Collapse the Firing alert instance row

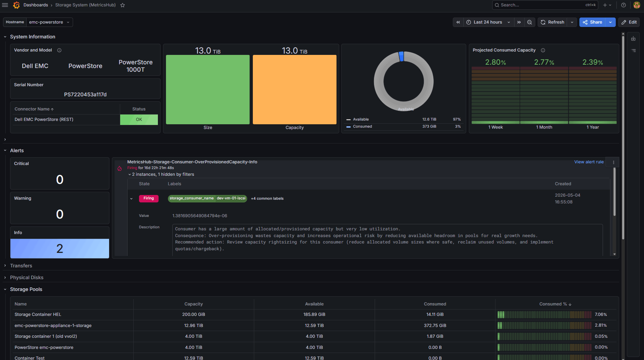point(131,199)
